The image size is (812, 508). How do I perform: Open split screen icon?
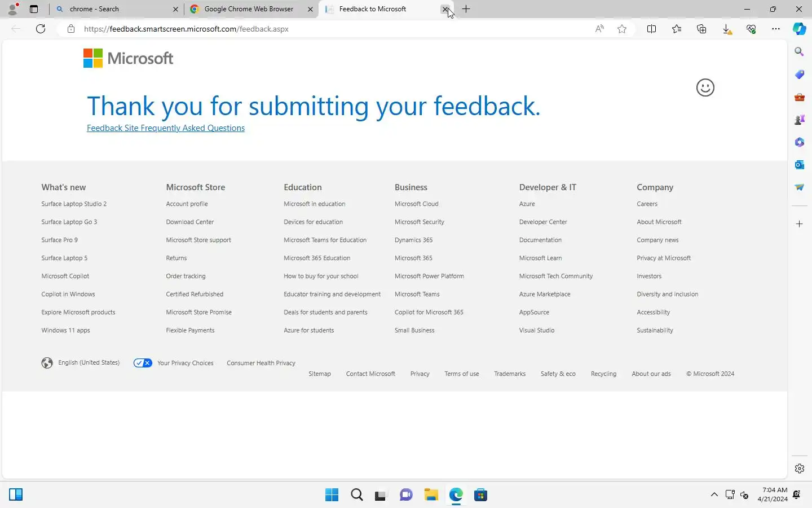(651, 29)
